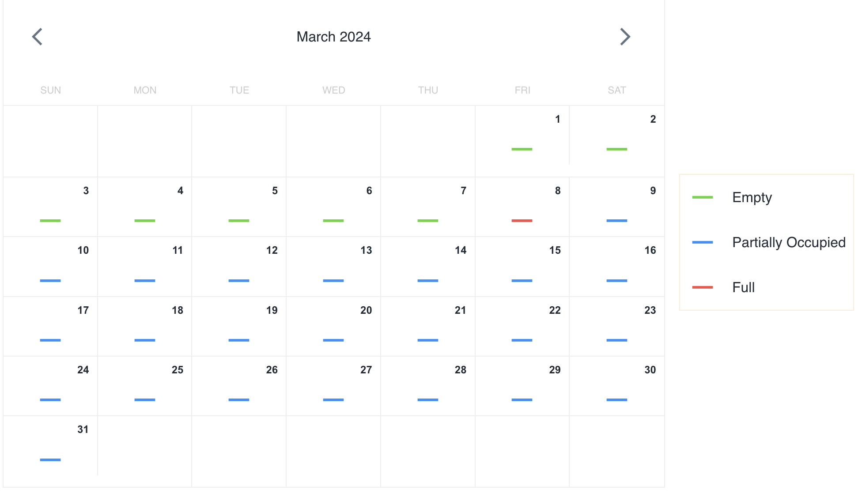Select March 31 in last row
862x504 pixels.
click(50, 451)
